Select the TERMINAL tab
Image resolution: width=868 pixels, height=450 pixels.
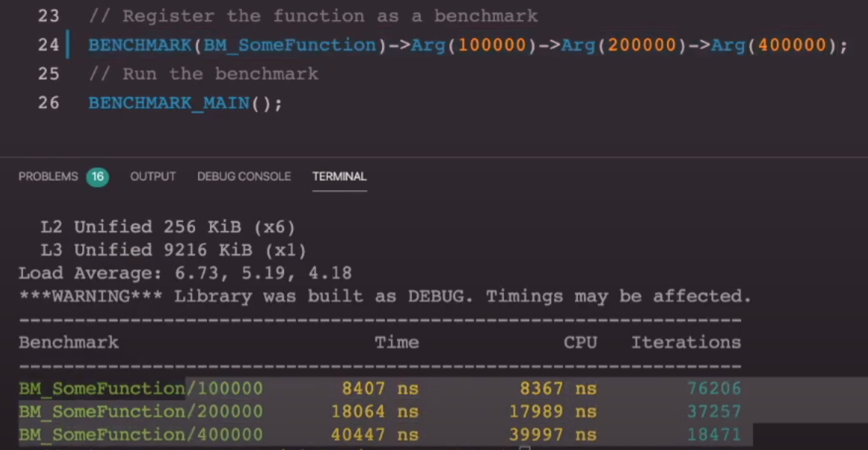pyautogui.click(x=339, y=177)
